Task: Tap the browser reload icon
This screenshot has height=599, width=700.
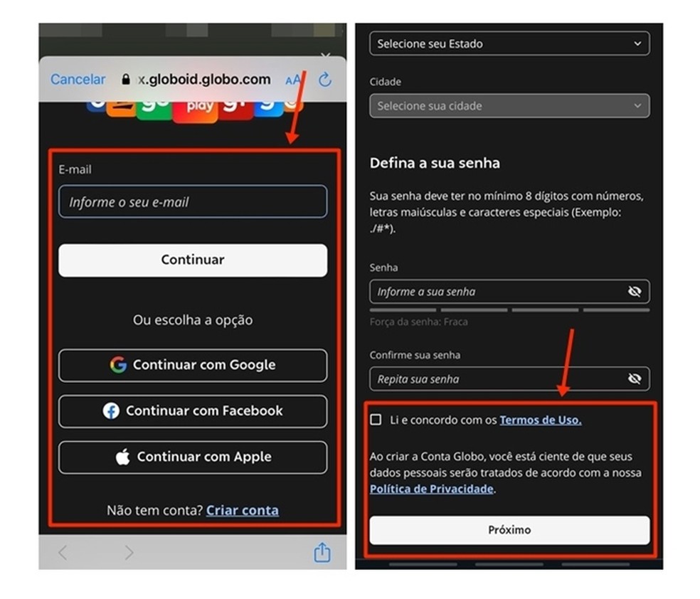Action: (325, 80)
